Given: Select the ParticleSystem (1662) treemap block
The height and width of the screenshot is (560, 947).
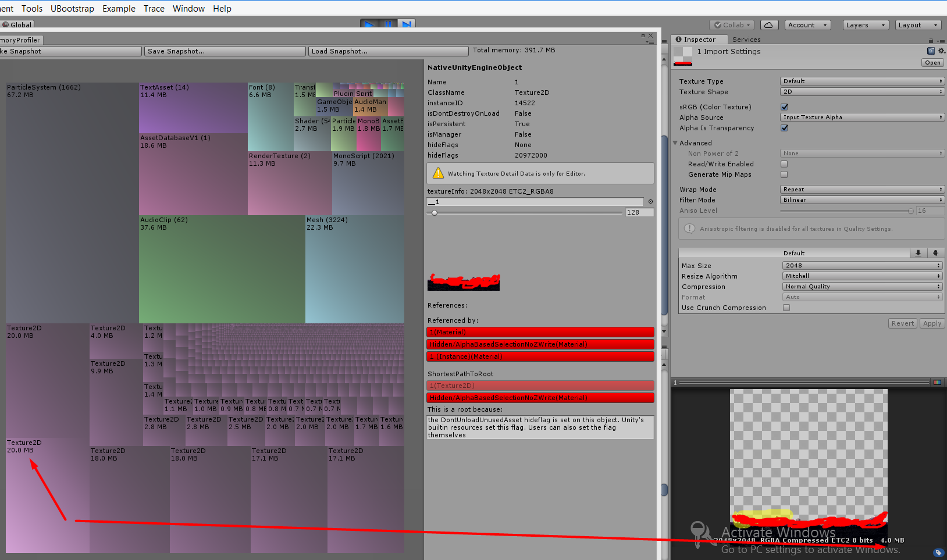Looking at the screenshot, I should [x=72, y=203].
